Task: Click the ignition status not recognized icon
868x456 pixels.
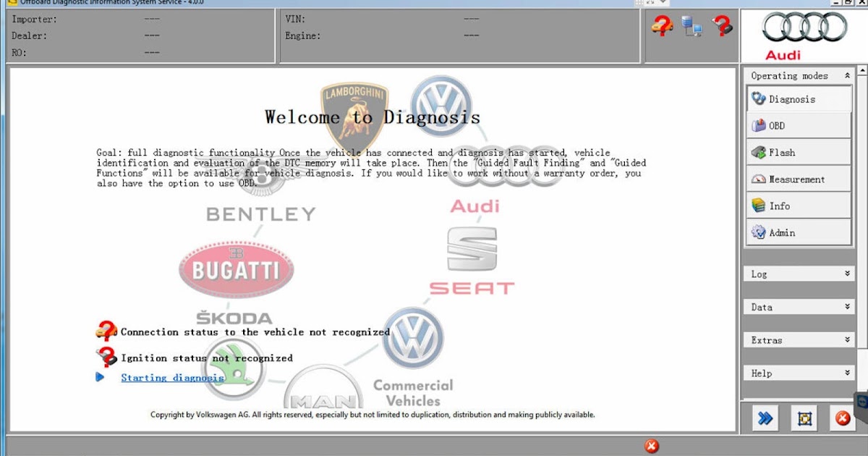Action: pyautogui.click(x=107, y=357)
